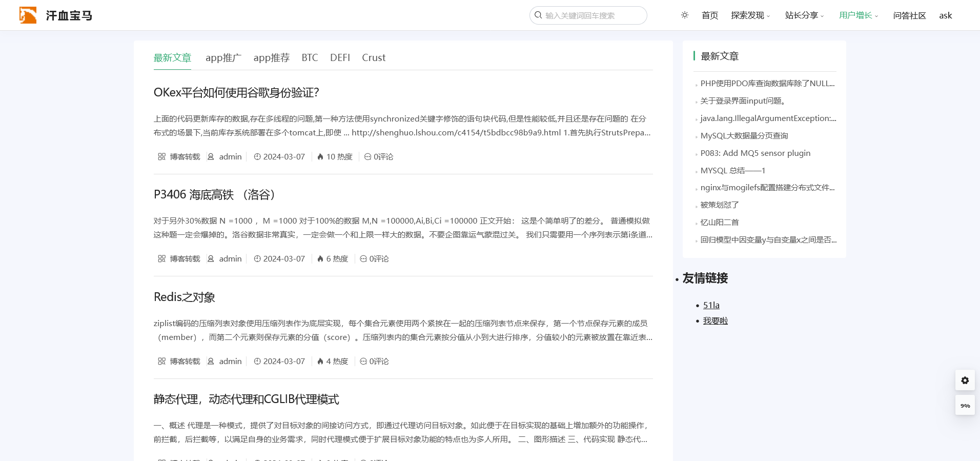Open sidebar post 被策划怼了

(x=720, y=205)
